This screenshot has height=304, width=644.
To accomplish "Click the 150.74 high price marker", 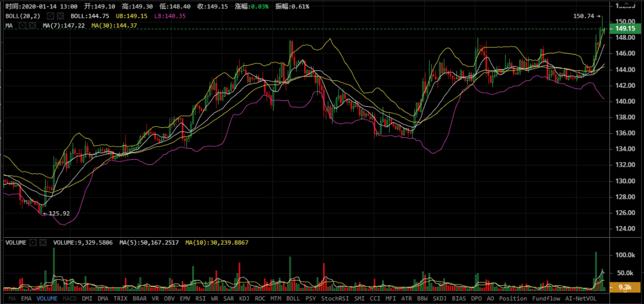I will pos(587,16).
